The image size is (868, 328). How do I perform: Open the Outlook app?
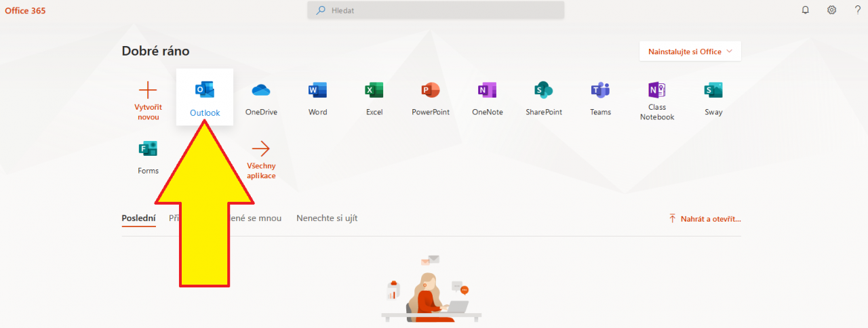tap(205, 97)
